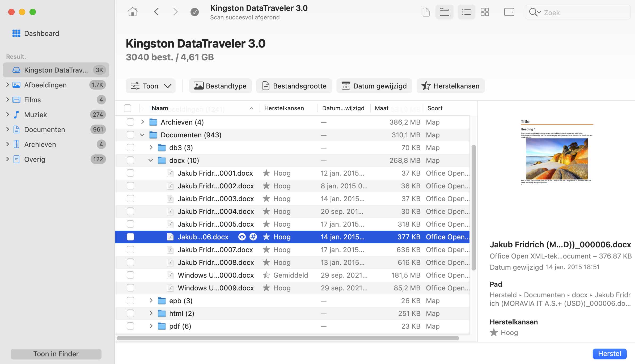Filter by Bestandsgrootte

click(294, 86)
